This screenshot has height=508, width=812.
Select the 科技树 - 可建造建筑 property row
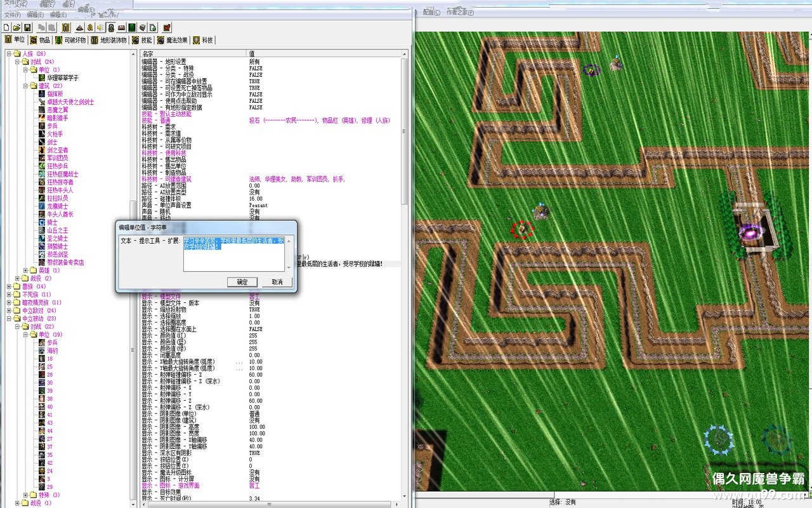(x=270, y=179)
